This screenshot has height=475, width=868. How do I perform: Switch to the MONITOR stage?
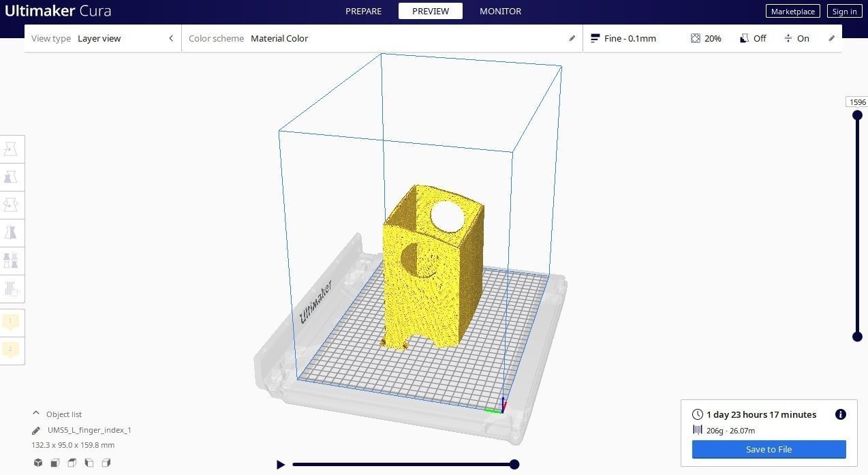(501, 11)
